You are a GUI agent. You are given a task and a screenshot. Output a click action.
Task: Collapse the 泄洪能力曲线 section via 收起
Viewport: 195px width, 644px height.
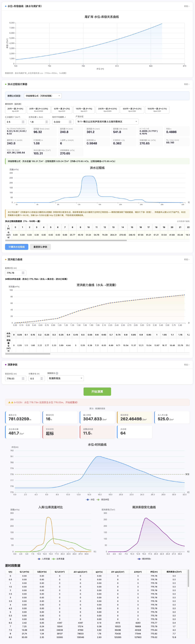187,259
